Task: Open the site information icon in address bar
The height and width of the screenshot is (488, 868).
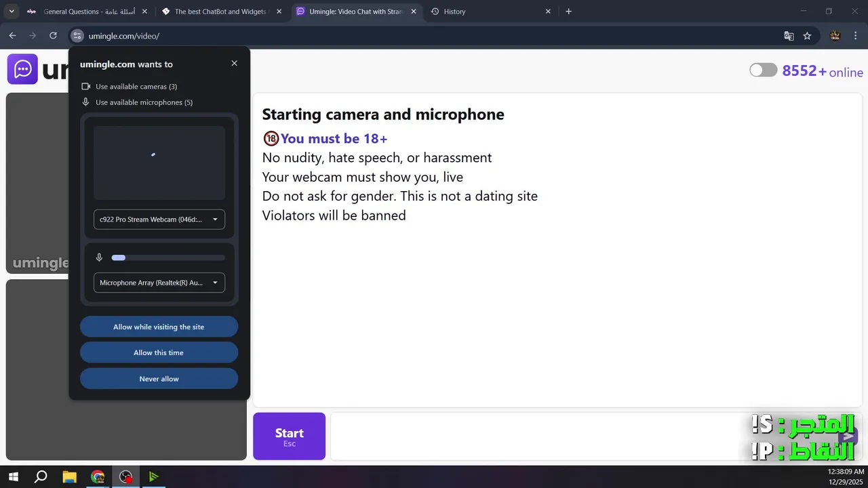Action: 77,36
